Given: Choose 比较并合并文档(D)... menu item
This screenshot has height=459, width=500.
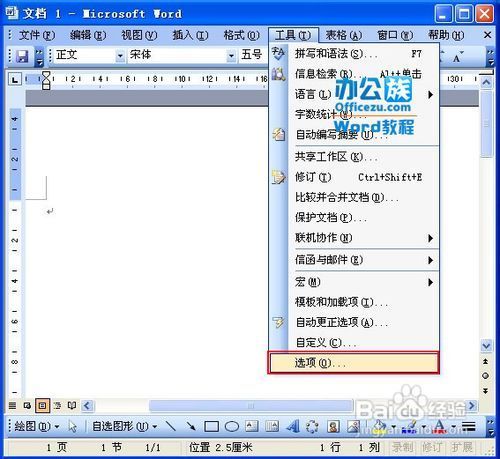Looking at the screenshot, I should (x=354, y=197).
